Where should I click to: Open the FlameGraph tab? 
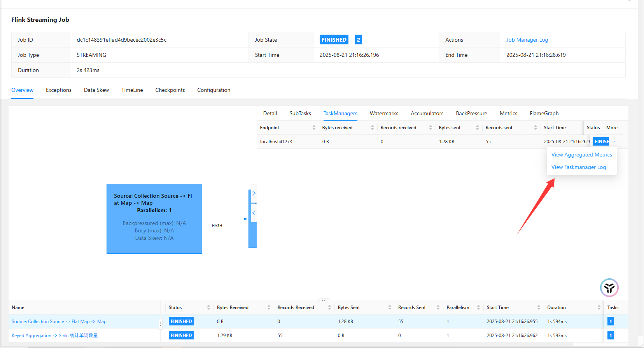pos(544,113)
